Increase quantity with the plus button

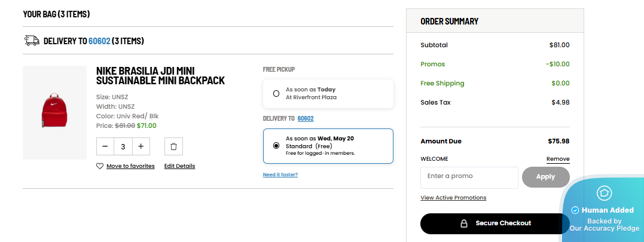click(141, 146)
